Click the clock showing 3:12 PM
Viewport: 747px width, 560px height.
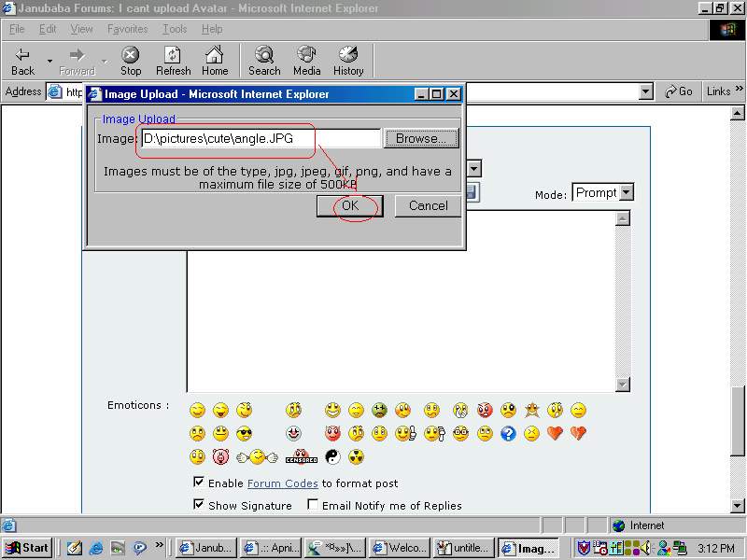point(716,549)
